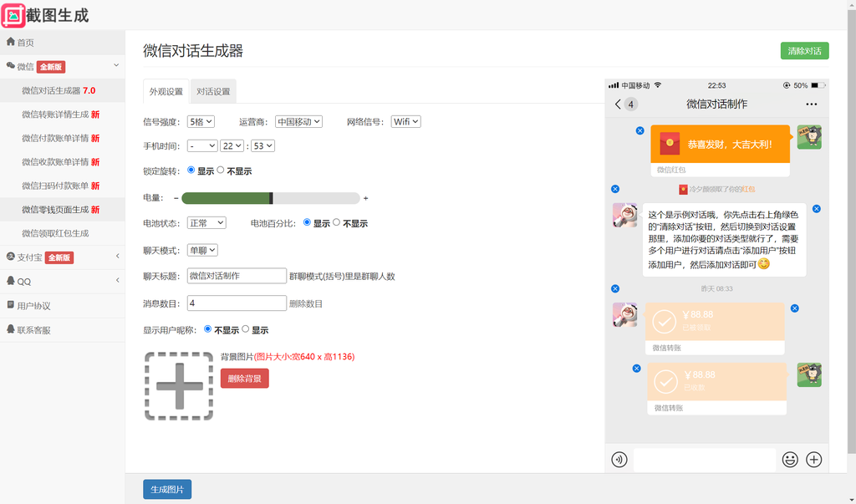The width and height of the screenshot is (856, 504).
Task: Adjust the 电量 battery level slider
Action: [x=271, y=198]
